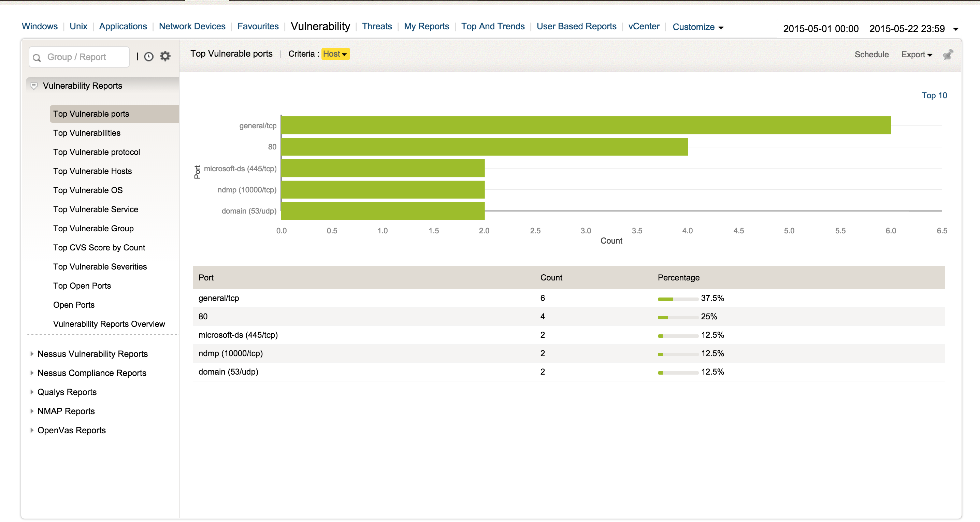Open the Criteria Host dropdown

click(x=335, y=54)
